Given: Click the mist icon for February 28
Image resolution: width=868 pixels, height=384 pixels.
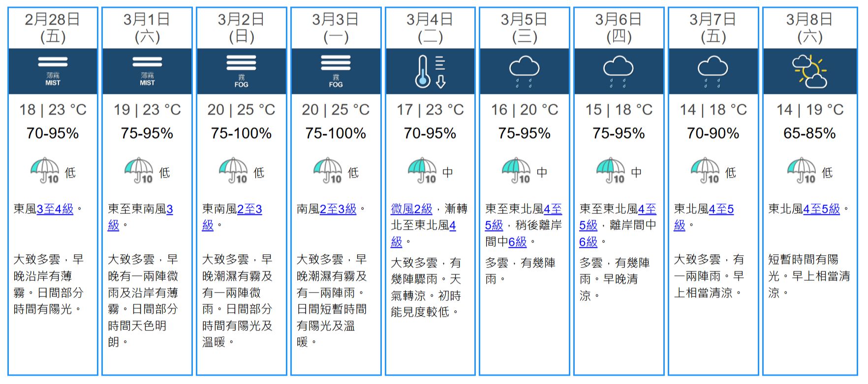Looking at the screenshot, I should point(53,71).
